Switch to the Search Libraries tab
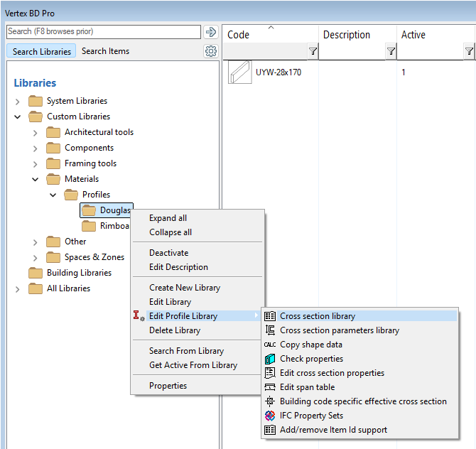Viewport: 476px width, 449px height. point(42,51)
